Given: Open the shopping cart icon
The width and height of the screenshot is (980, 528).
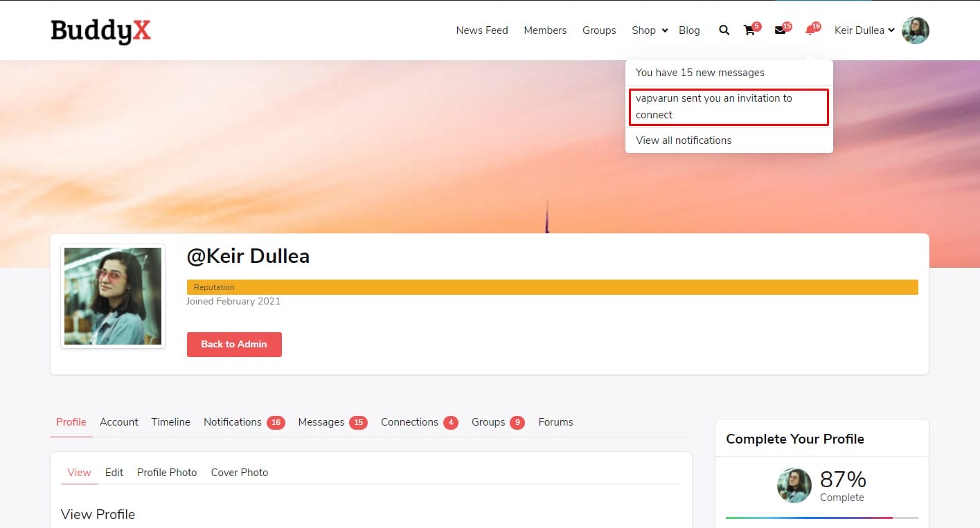Looking at the screenshot, I should click(749, 30).
